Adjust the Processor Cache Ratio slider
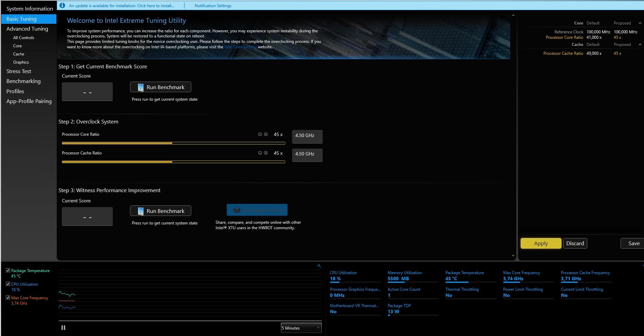 click(173, 162)
